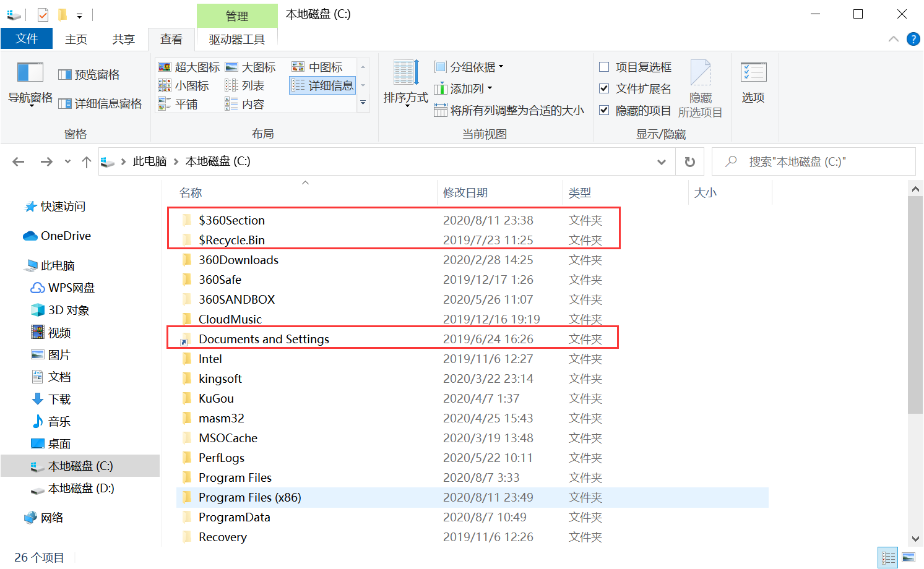Toggle the 详细信息窗格 details pane
This screenshot has width=924, height=569.
tap(100, 103)
